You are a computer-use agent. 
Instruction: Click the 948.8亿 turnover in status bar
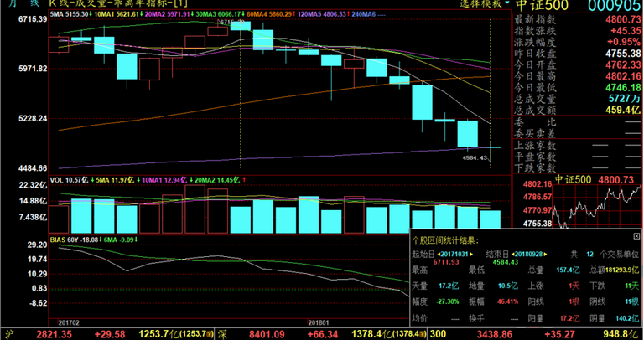click(x=621, y=335)
